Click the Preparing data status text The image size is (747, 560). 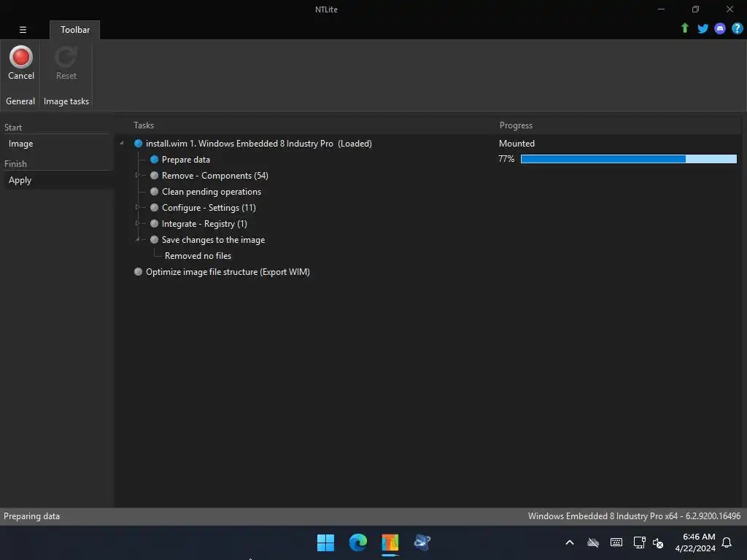tap(31, 516)
